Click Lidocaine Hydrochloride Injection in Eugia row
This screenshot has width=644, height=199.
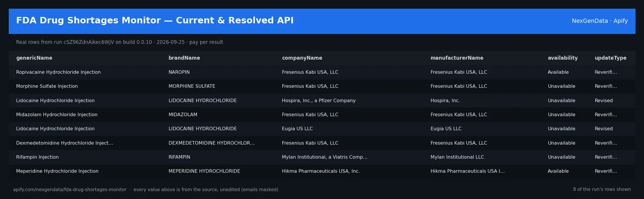point(55,129)
